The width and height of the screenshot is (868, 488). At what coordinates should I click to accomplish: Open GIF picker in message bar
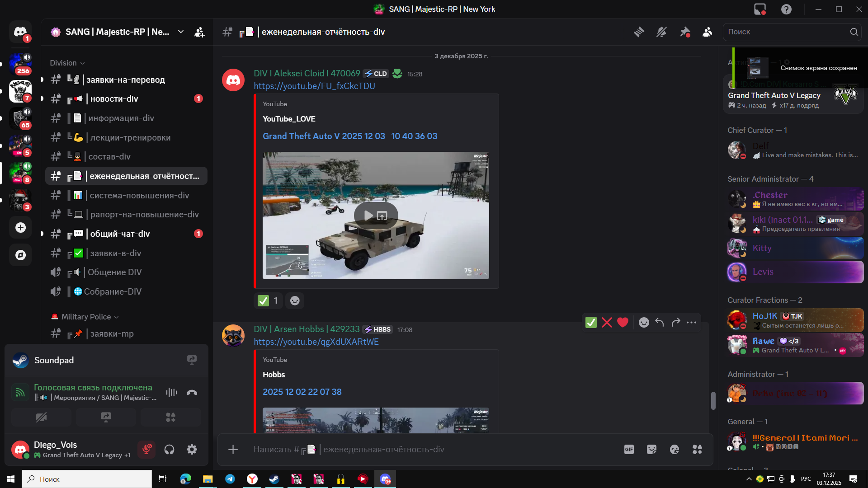[x=629, y=450]
